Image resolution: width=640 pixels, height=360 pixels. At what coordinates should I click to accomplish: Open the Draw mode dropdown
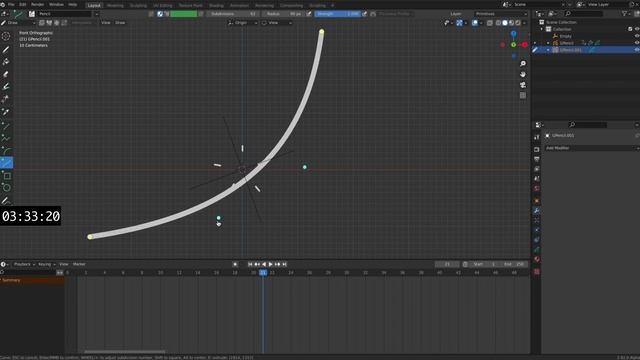(x=18, y=23)
